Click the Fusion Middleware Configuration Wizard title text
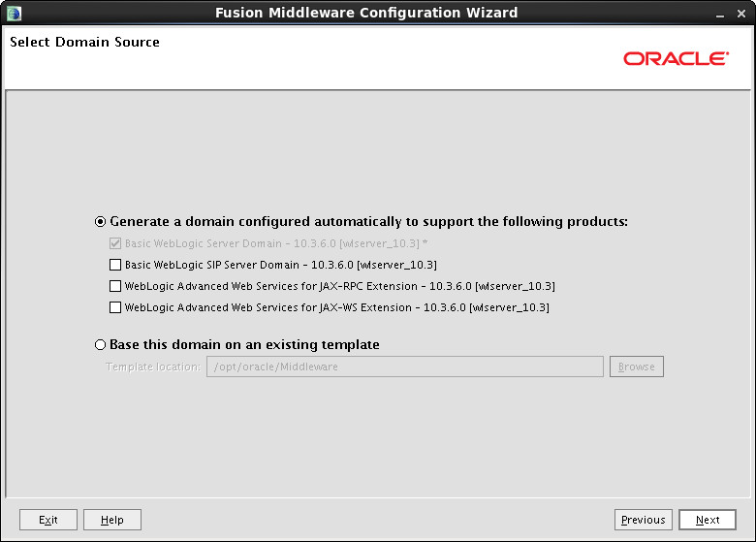756x542 pixels. [366, 13]
